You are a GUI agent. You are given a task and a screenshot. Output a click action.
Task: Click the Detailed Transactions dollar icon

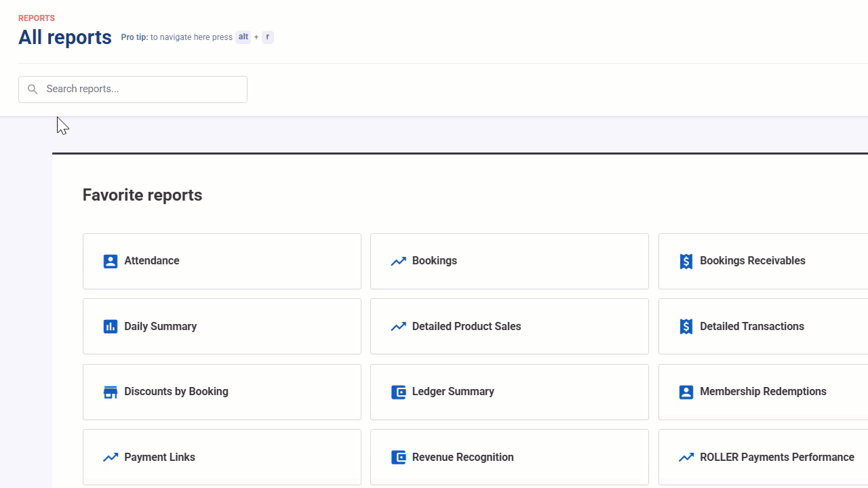click(686, 327)
